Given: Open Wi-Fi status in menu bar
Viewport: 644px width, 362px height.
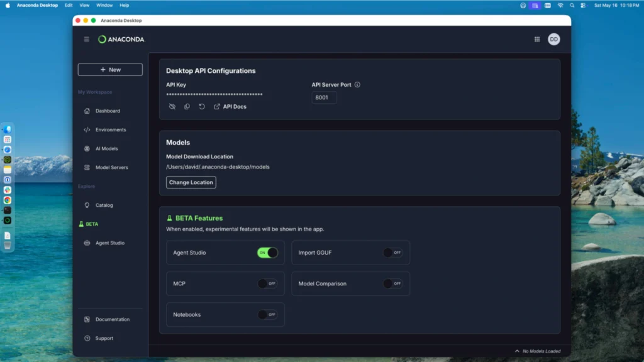Looking at the screenshot, I should (560, 5).
